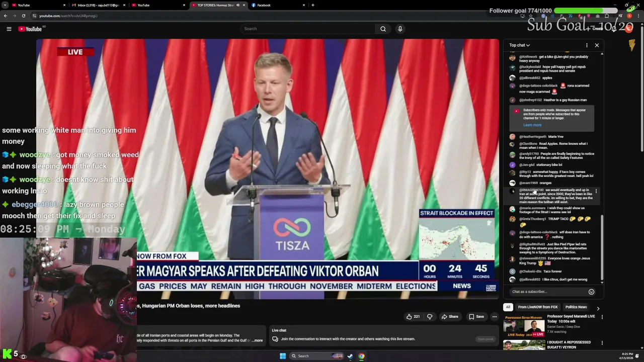Image resolution: width=644 pixels, height=362 pixels.
Task: Go to YouTube home via logo
Action: click(x=31, y=29)
